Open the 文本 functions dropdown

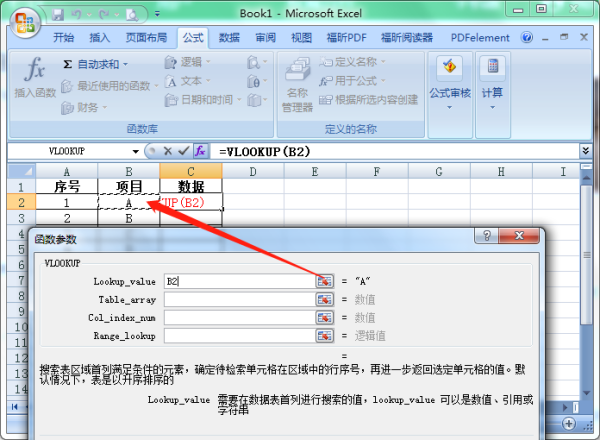[x=188, y=81]
